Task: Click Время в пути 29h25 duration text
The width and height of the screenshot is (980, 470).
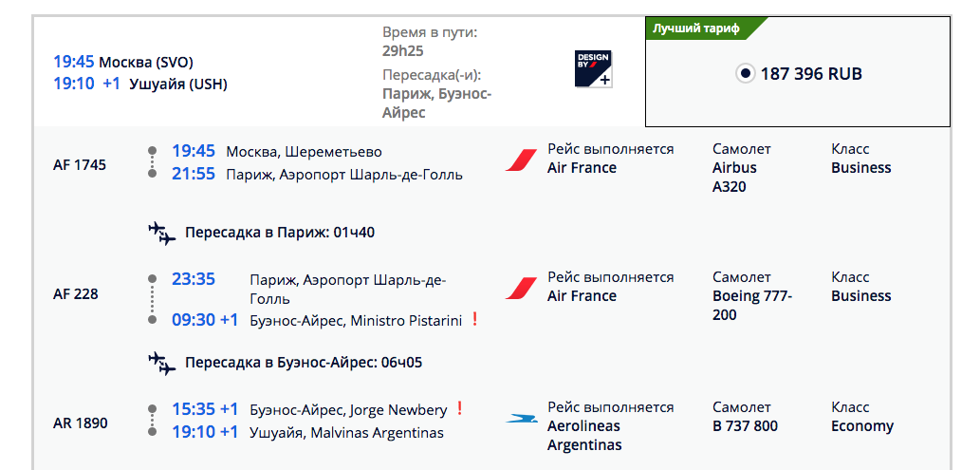Action: pos(429,42)
